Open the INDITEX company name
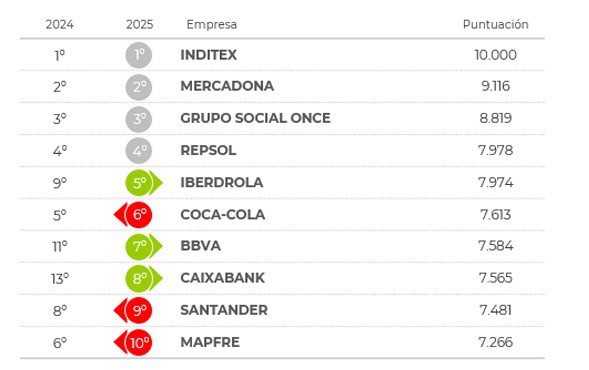The height and width of the screenshot is (370, 589). [208, 55]
